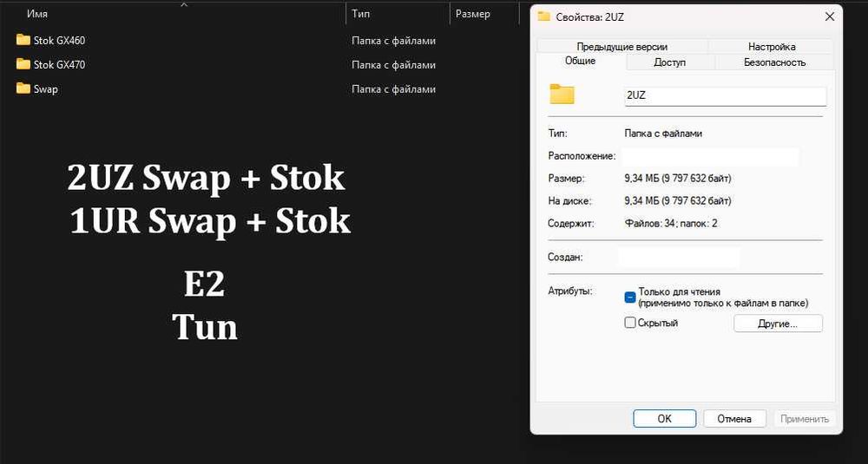This screenshot has height=464, width=868.
Task: Switch to the Безопасность tab
Action: tap(774, 62)
